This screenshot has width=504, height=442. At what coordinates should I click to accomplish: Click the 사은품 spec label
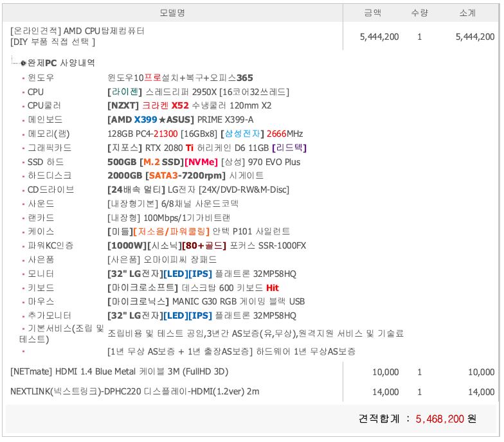(x=41, y=260)
